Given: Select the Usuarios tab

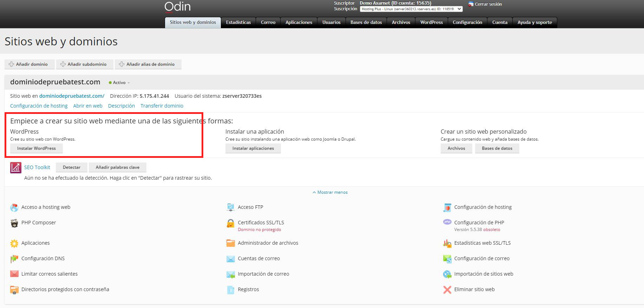Looking at the screenshot, I should tap(331, 23).
